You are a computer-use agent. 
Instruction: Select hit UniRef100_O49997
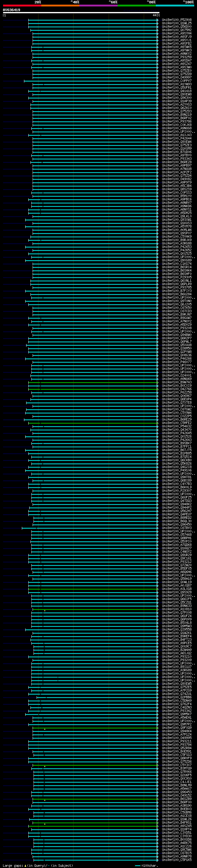[176, 78]
